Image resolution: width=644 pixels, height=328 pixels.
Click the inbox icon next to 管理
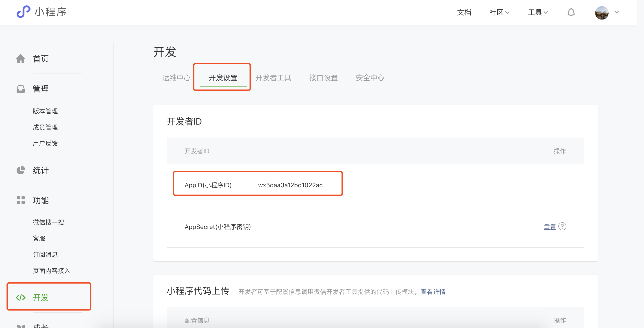[x=20, y=89]
